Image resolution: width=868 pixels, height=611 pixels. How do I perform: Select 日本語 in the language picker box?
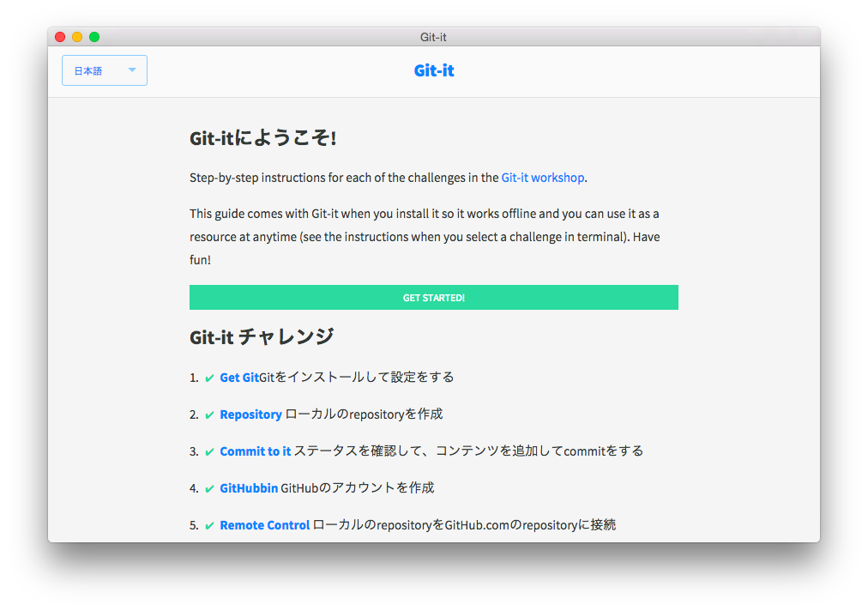(x=91, y=70)
